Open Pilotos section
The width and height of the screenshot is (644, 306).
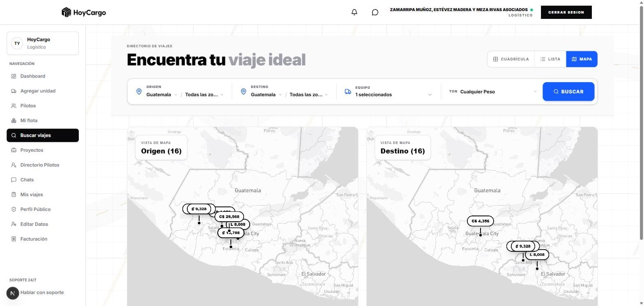pyautogui.click(x=43, y=106)
